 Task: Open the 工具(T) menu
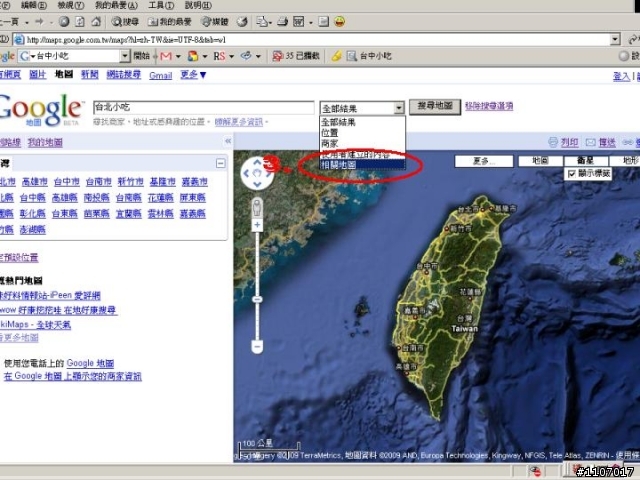click(x=161, y=5)
